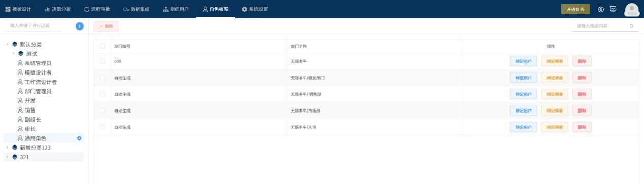The width and height of the screenshot is (644, 184).
Task: Click 绑定用户 for 无锡本牛/研发部门
Action: pyautogui.click(x=523, y=78)
